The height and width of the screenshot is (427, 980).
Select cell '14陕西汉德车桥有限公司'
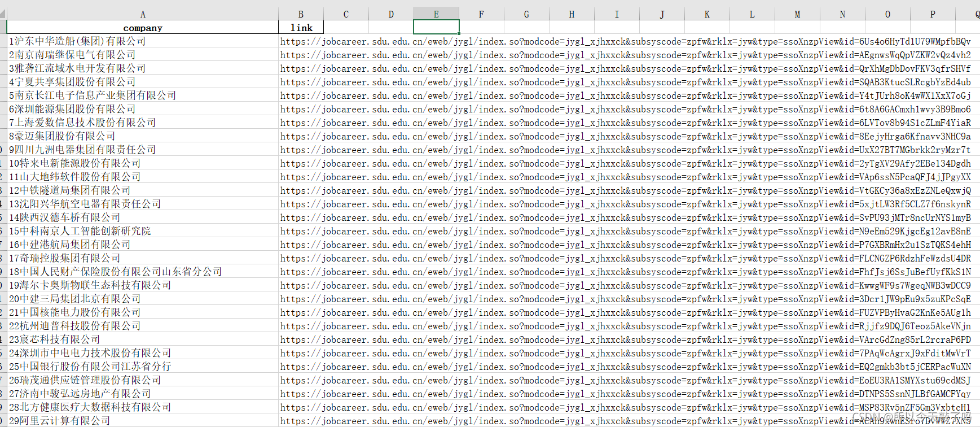pyautogui.click(x=142, y=217)
